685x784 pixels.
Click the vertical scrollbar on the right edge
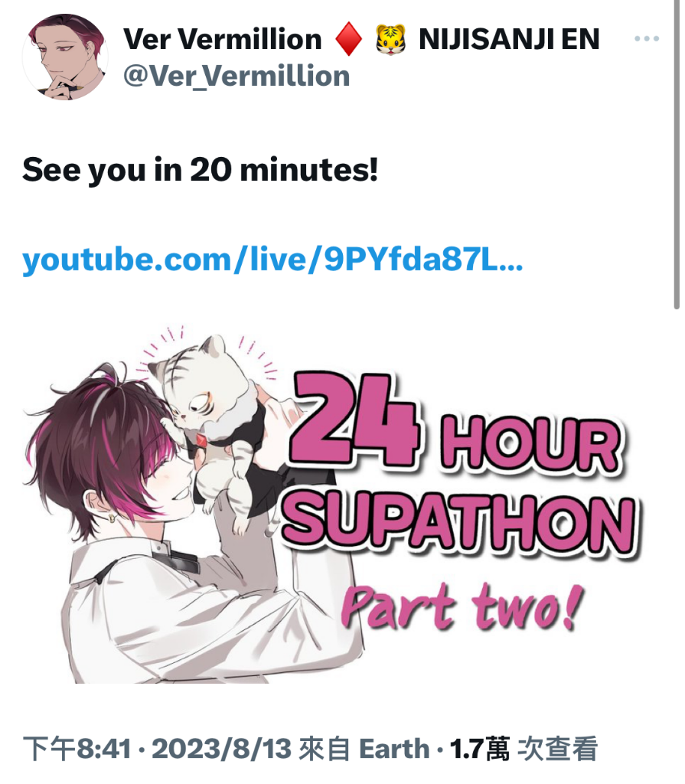[677, 155]
